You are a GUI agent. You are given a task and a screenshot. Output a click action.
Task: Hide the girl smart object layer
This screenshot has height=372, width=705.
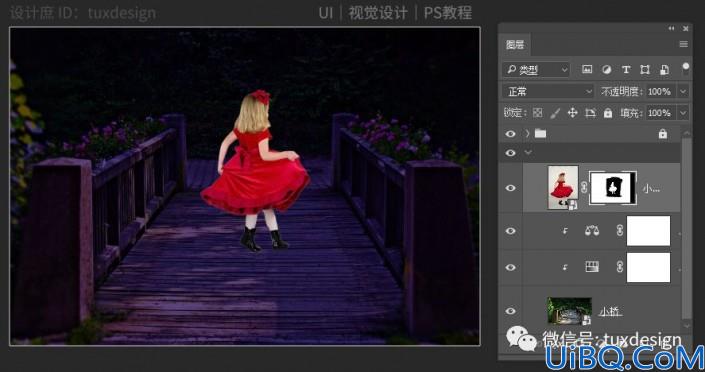pyautogui.click(x=510, y=188)
